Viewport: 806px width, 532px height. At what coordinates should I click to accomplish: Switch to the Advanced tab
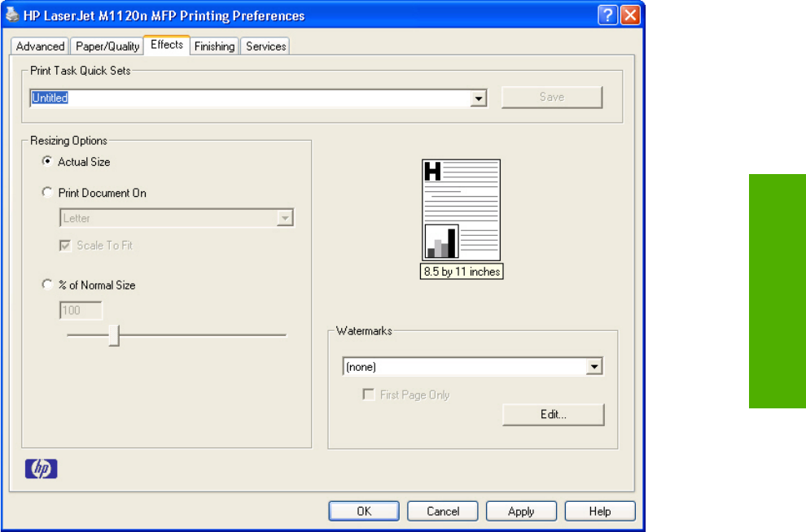(40, 46)
